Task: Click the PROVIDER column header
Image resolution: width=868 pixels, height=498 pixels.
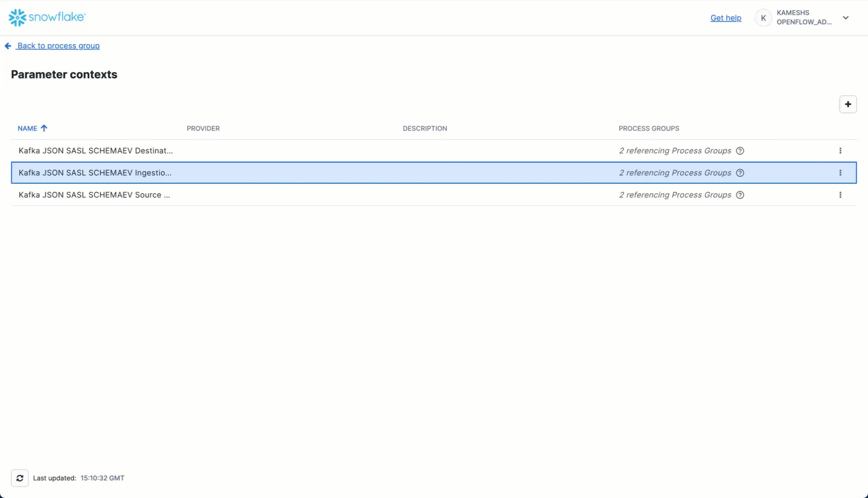Action: pyautogui.click(x=203, y=129)
